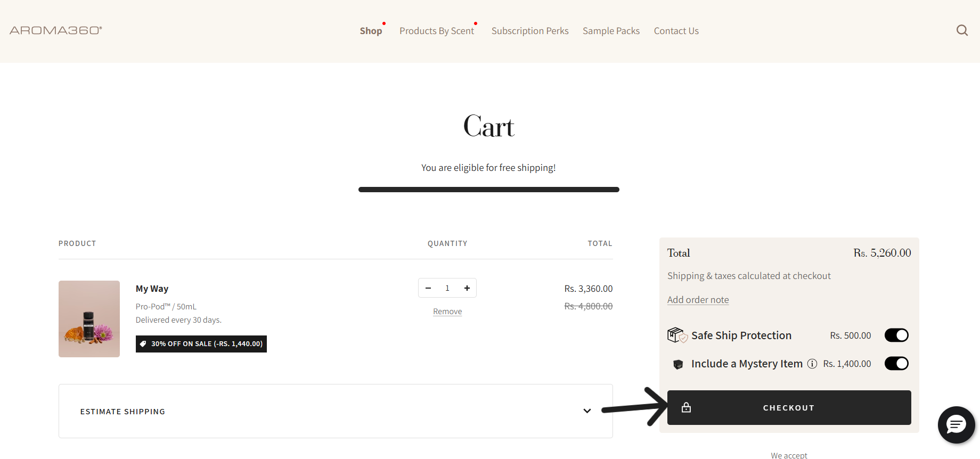Viewport: 980px width, 459px height.
Task: Click the Estimate Shipping chevron arrow
Action: coord(587,411)
